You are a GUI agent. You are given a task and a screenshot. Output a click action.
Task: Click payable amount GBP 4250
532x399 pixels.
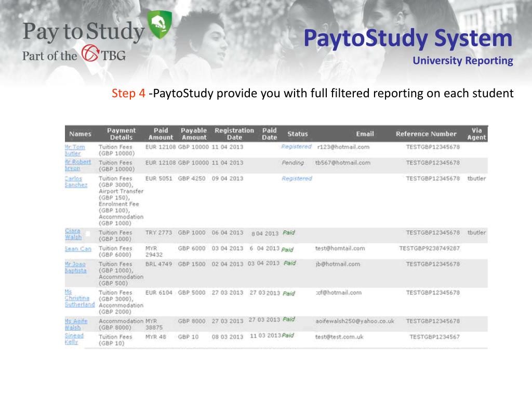tap(192, 179)
